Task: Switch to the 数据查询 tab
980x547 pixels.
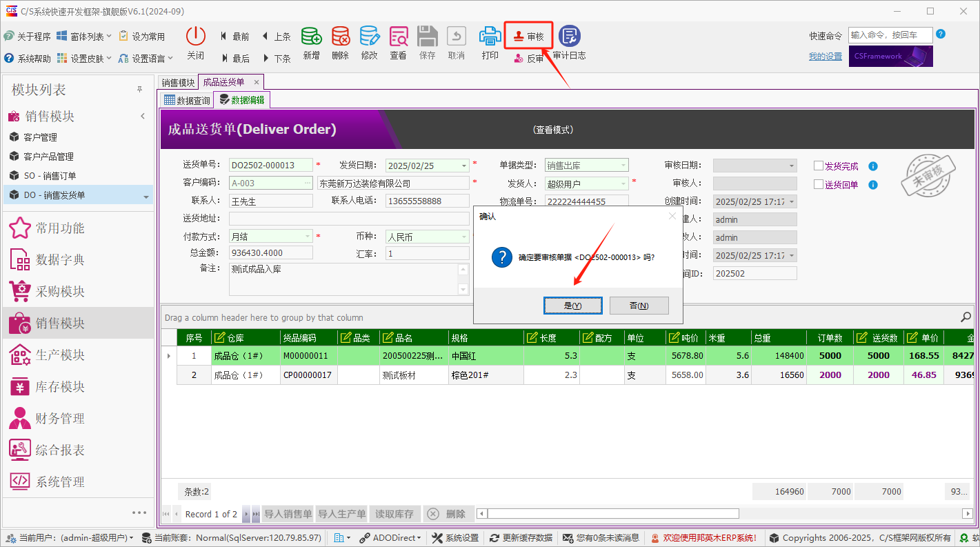Action: (187, 100)
